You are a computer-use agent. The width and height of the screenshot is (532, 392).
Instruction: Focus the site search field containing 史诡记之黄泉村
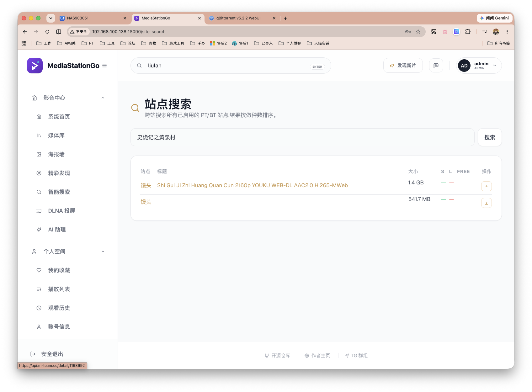(302, 137)
